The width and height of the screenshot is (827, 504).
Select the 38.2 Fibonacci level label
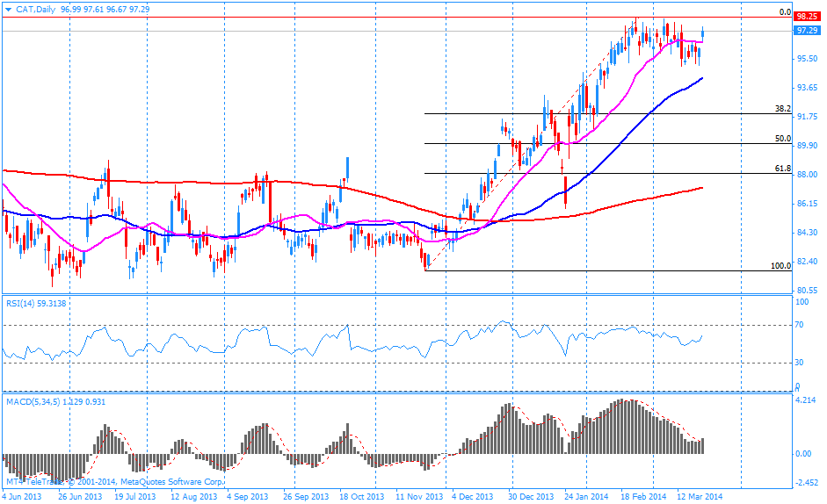(x=783, y=109)
